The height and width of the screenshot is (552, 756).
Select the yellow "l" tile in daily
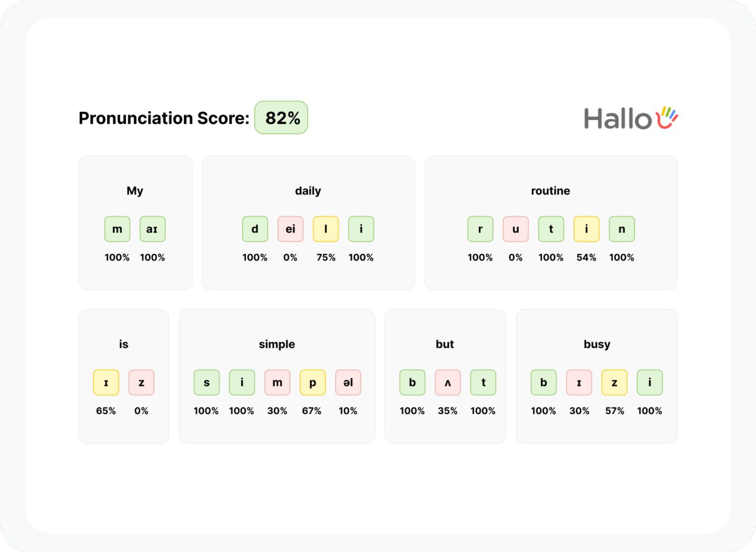325,229
